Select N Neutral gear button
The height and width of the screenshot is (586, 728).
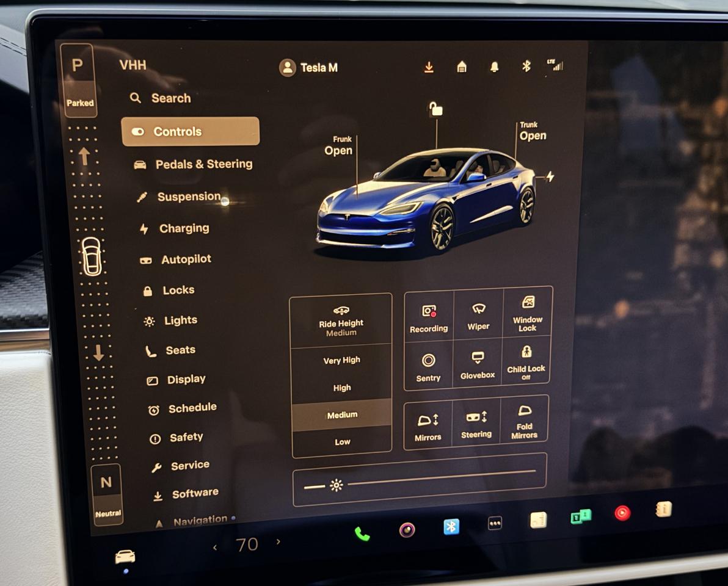[x=107, y=494]
